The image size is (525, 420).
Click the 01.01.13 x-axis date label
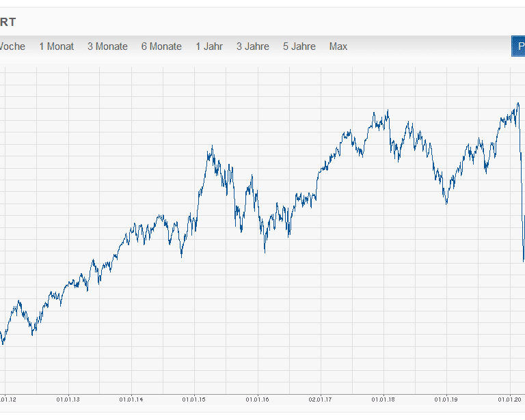tap(68, 400)
